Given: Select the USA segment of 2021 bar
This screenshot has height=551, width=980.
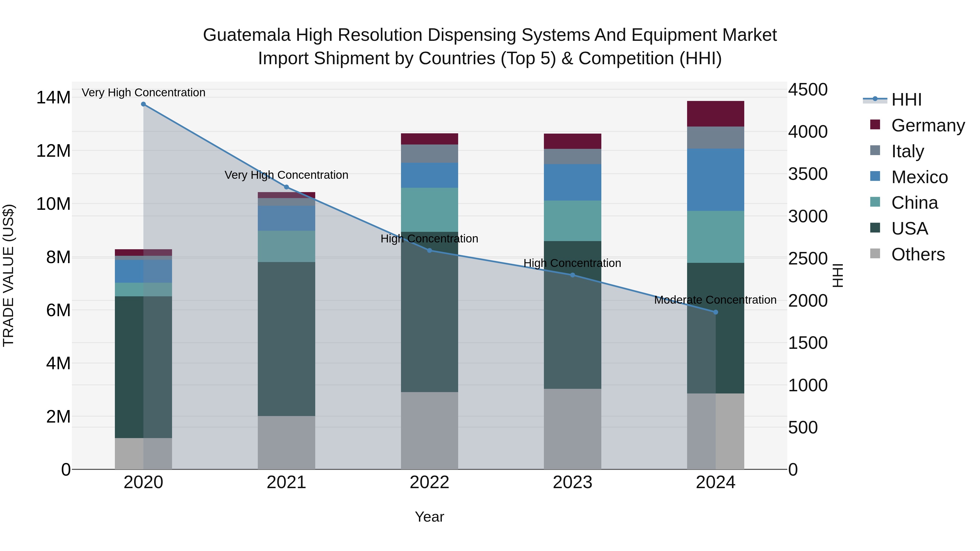Looking at the screenshot, I should click(x=286, y=339).
